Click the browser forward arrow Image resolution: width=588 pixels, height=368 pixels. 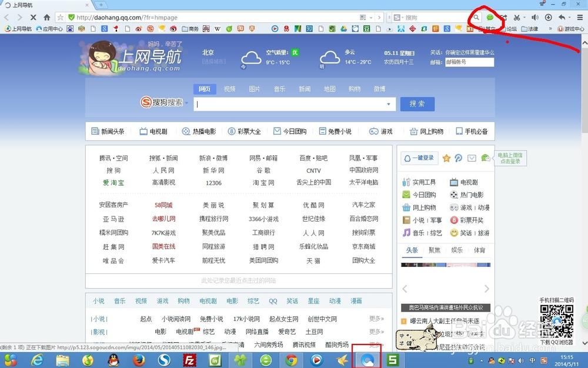(19, 17)
